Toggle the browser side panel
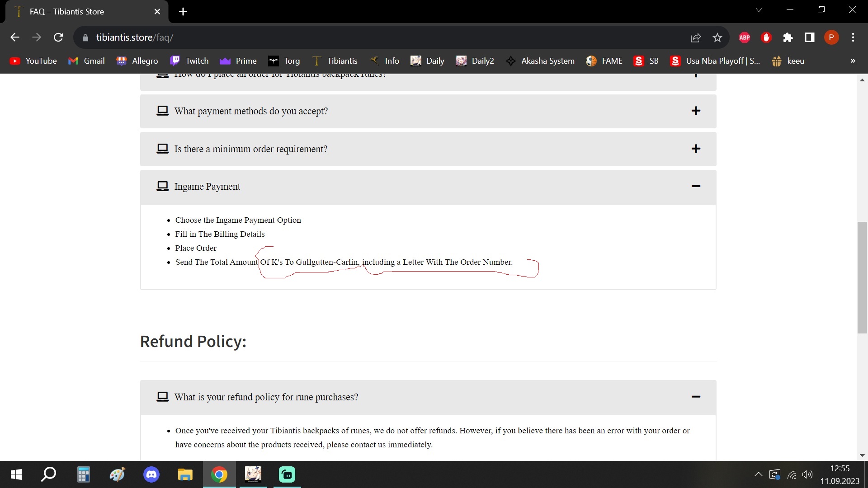 click(x=810, y=38)
